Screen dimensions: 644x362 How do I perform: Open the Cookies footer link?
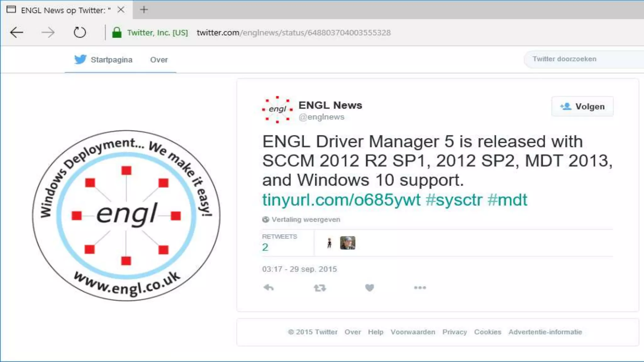[487, 332]
